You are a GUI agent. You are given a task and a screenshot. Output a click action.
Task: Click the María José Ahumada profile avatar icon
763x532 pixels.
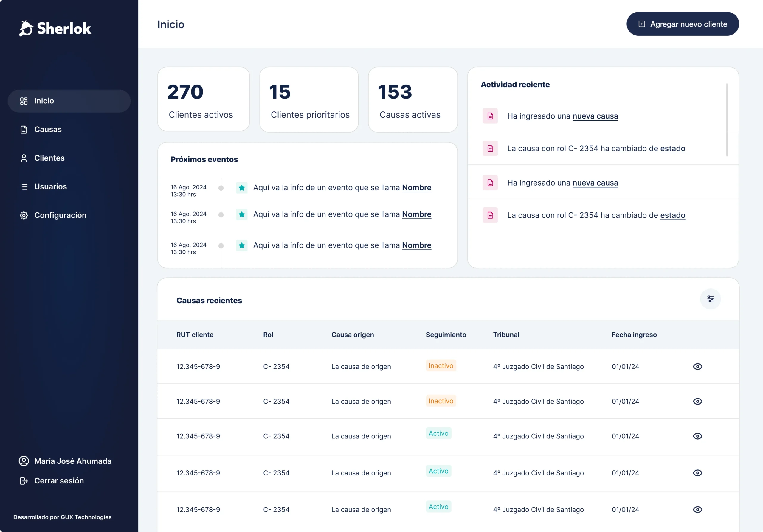point(24,461)
